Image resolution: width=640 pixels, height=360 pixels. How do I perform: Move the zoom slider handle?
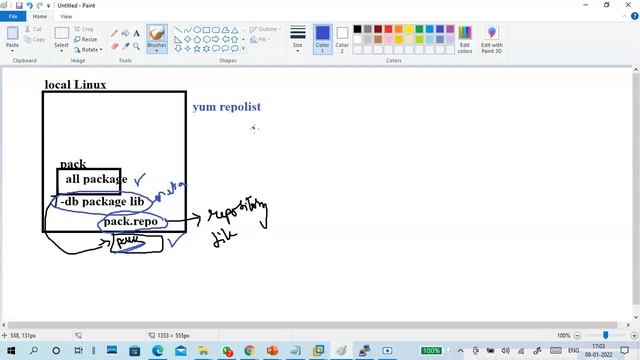pyautogui.click(x=606, y=335)
